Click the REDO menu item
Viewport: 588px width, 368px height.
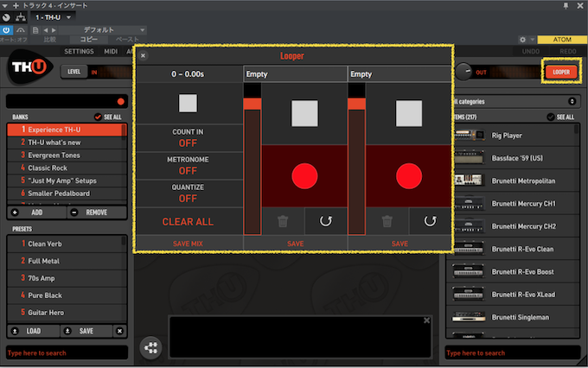point(568,51)
